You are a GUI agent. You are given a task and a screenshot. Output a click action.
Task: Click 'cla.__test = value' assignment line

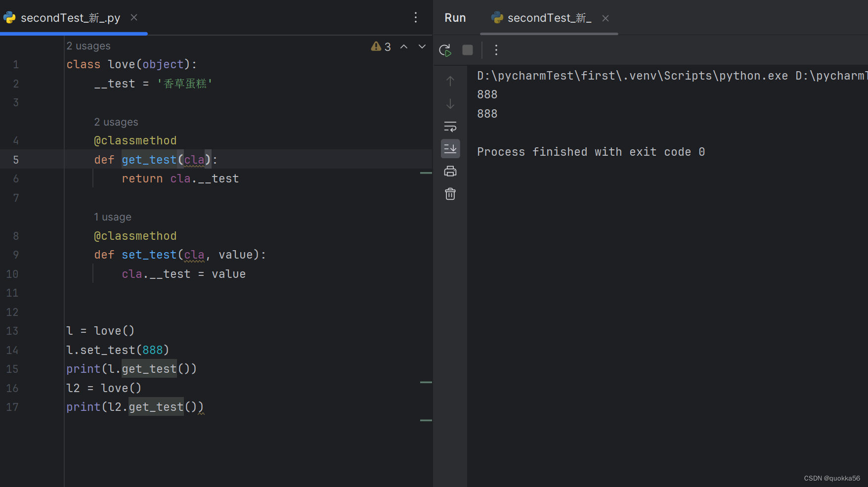tap(184, 274)
